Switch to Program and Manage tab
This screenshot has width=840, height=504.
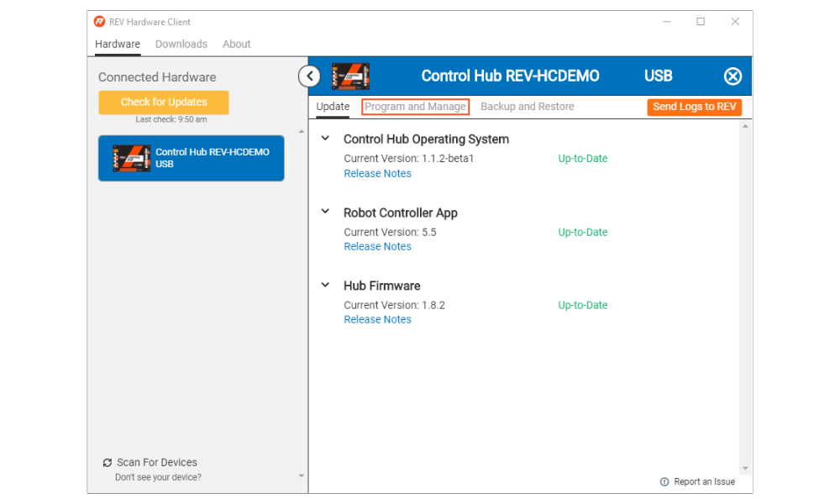tap(415, 107)
